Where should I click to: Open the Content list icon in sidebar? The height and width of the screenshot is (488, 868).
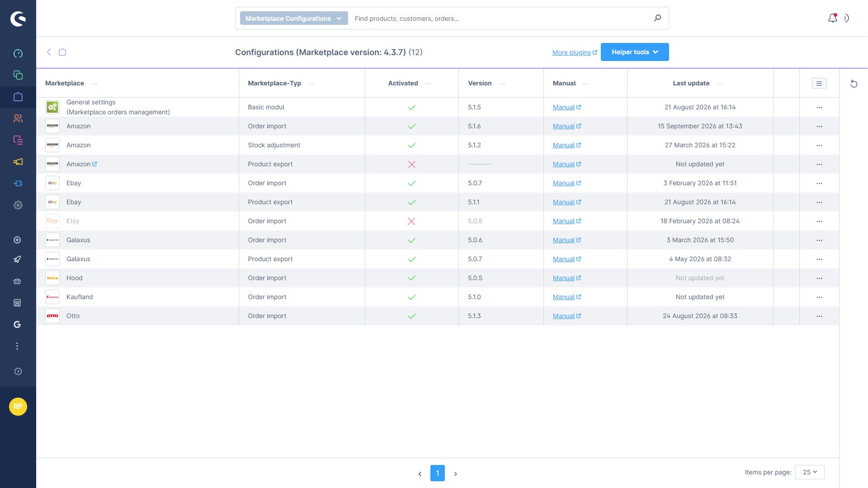pos(18,140)
